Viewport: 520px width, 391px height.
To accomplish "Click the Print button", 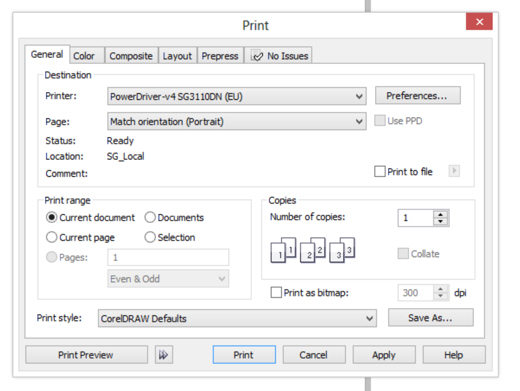I will pyautogui.click(x=244, y=355).
